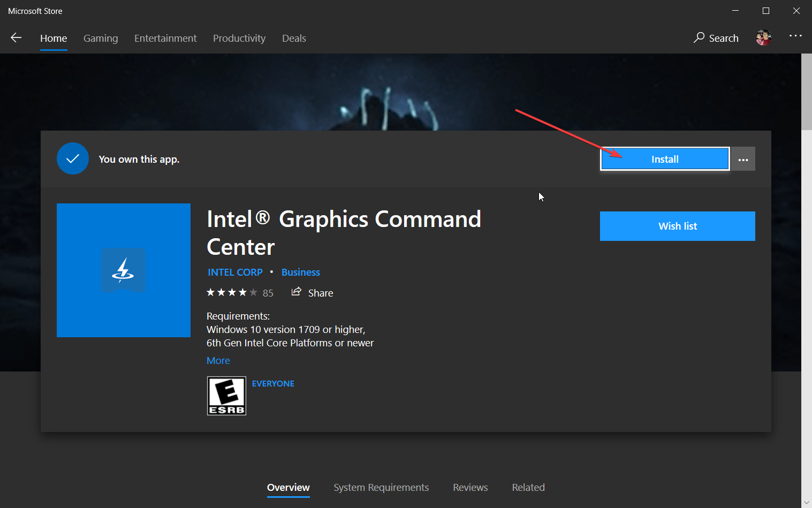Viewport: 812px width, 508px height.
Task: Click the back navigation arrow
Action: coord(16,37)
